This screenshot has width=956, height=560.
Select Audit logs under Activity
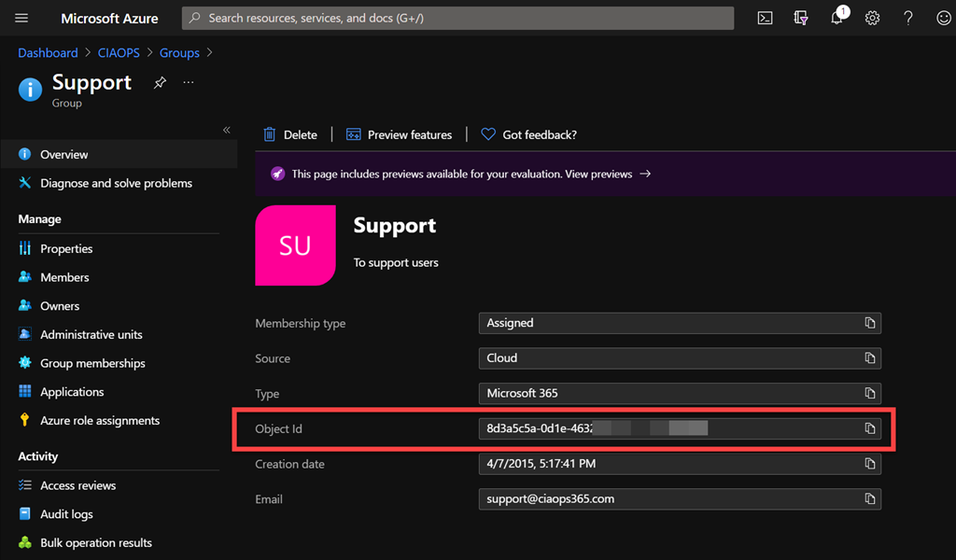(x=66, y=514)
